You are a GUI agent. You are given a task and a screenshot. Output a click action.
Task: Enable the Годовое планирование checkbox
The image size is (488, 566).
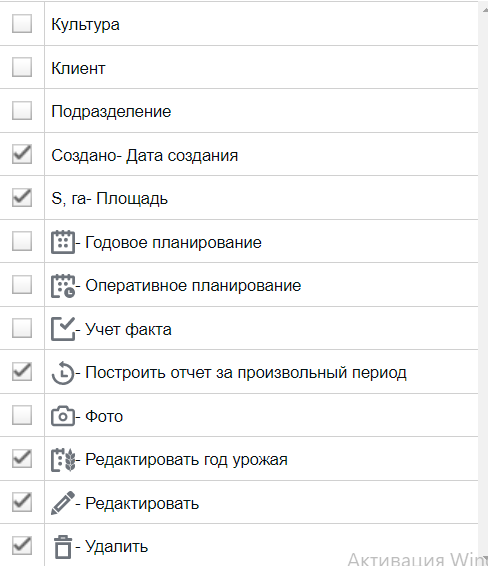pos(22,241)
